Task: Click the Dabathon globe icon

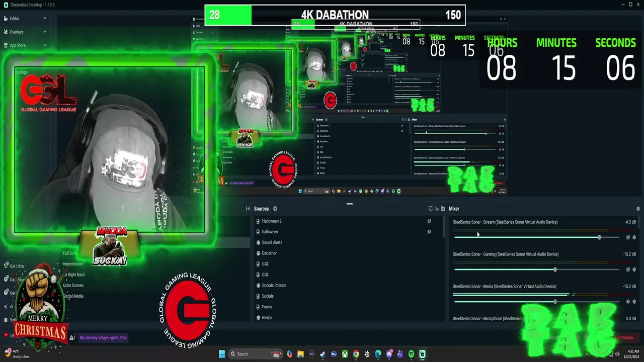Action: pyautogui.click(x=258, y=253)
